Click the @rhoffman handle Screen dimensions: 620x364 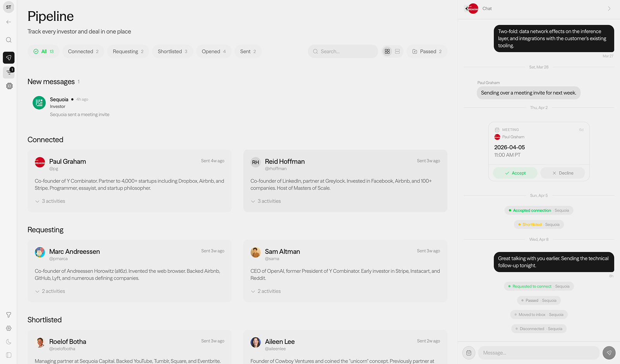coord(276,169)
